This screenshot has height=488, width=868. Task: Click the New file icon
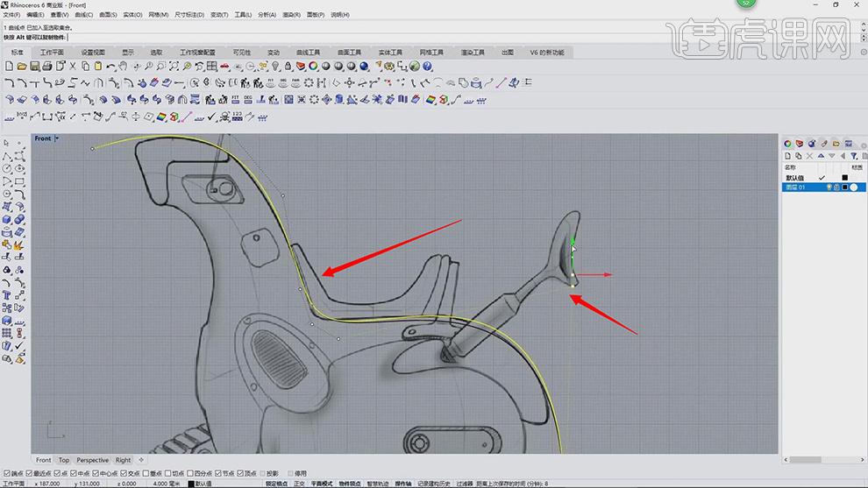coord(9,67)
